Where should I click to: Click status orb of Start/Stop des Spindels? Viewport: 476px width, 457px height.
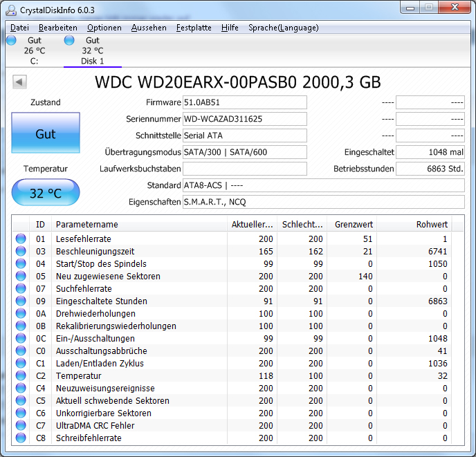coord(21,263)
